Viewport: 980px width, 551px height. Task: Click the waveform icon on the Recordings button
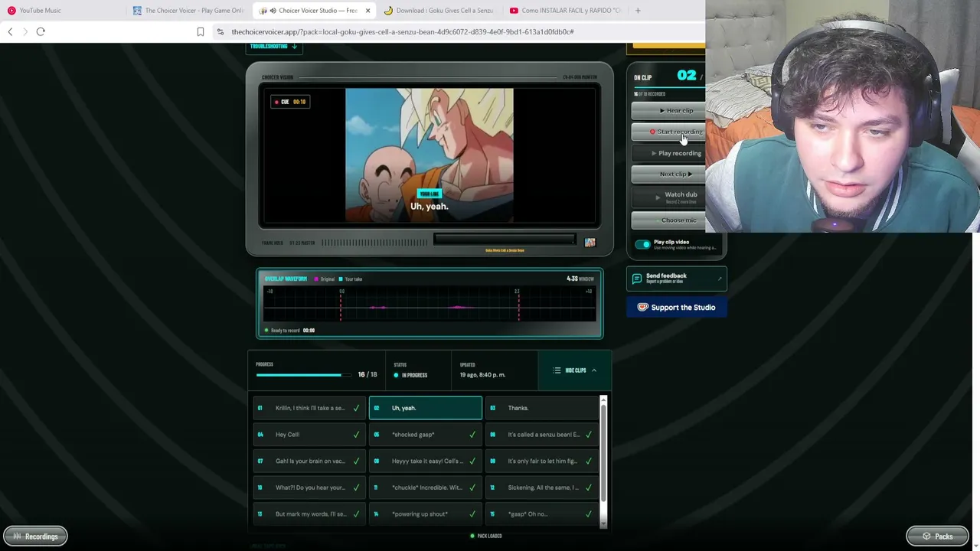coord(17,536)
